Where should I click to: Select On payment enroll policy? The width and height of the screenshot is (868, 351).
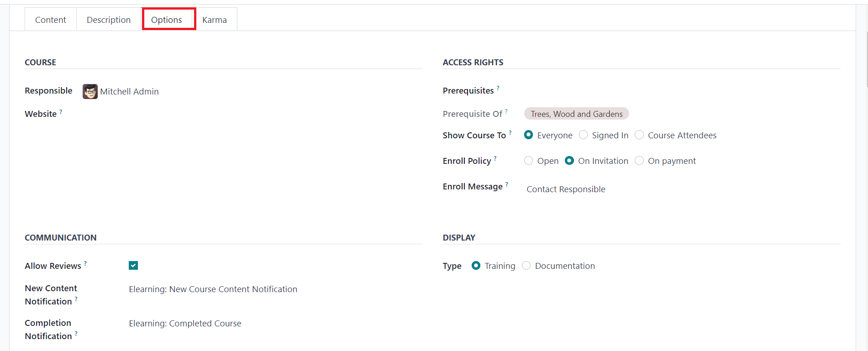[639, 160]
